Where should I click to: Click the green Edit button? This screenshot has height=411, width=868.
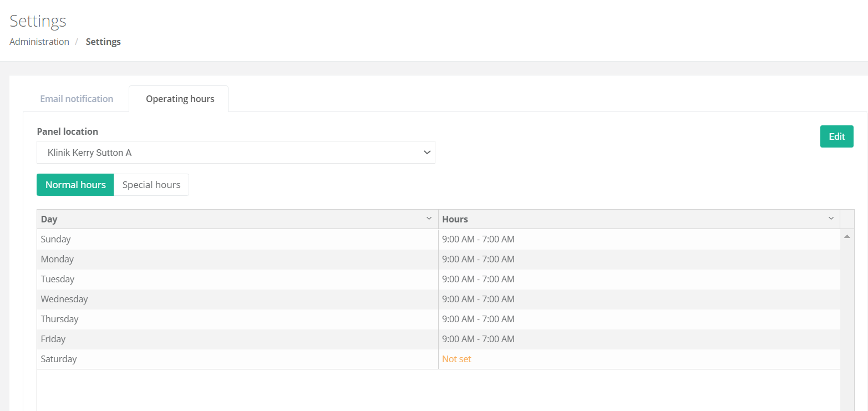point(836,136)
